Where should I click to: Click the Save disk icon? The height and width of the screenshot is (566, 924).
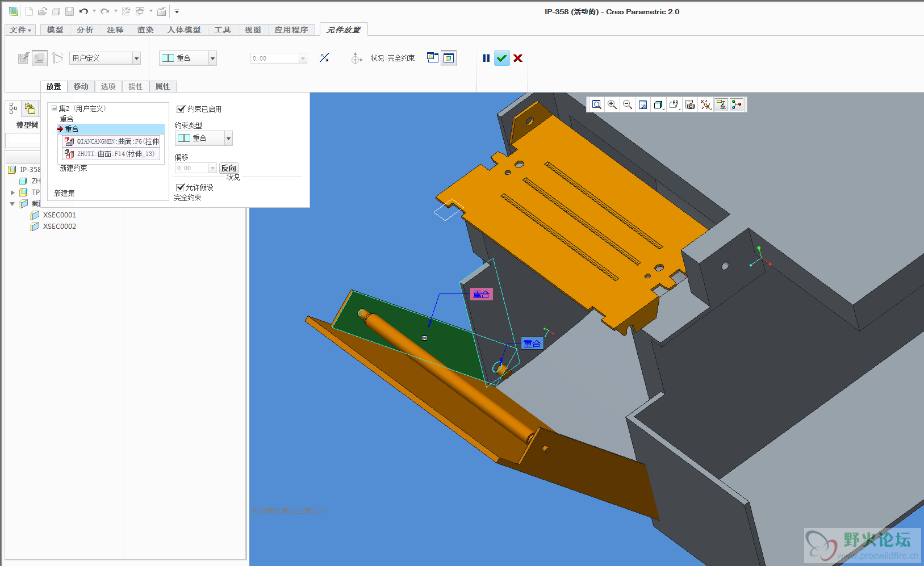69,11
